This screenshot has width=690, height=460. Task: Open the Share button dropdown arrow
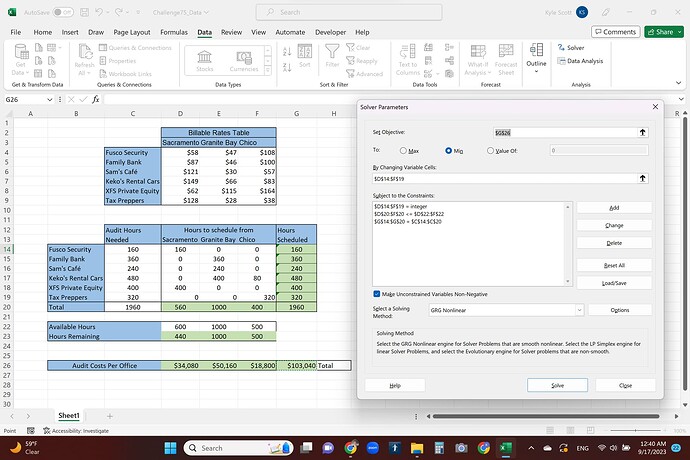[680, 32]
